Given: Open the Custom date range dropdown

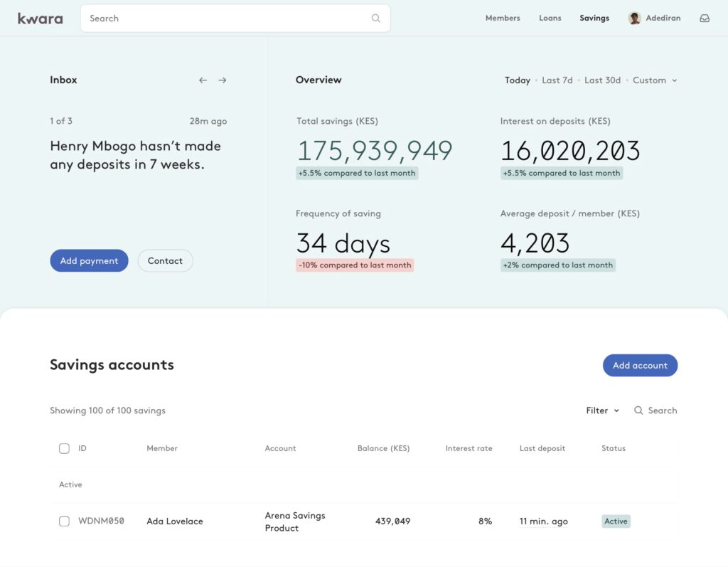Looking at the screenshot, I should pos(651,80).
